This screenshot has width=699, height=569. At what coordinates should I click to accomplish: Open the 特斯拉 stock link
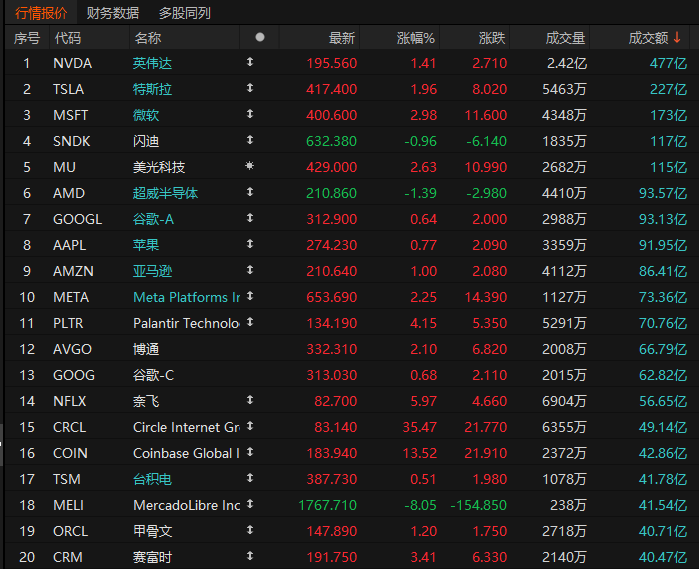tap(152, 89)
